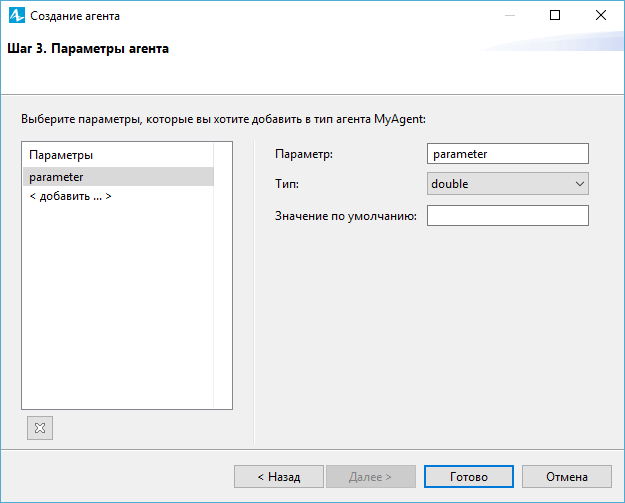Focus the Параметр name text field

tap(508, 154)
